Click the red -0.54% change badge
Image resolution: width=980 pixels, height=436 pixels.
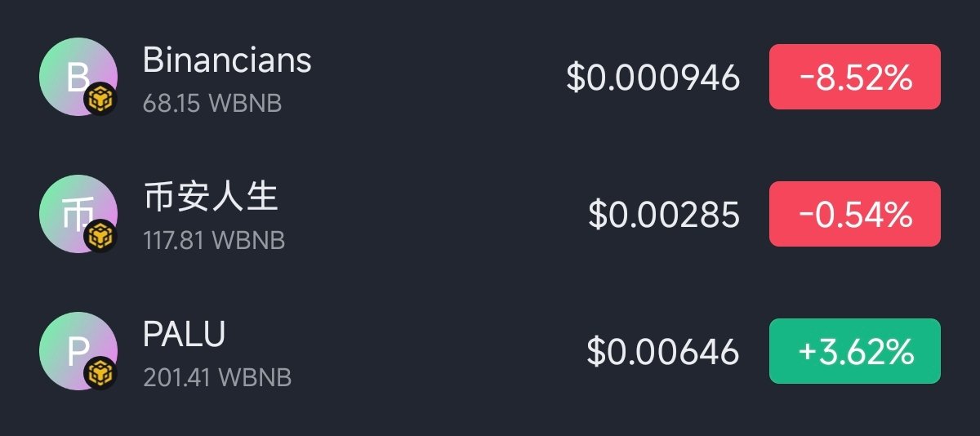point(854,214)
